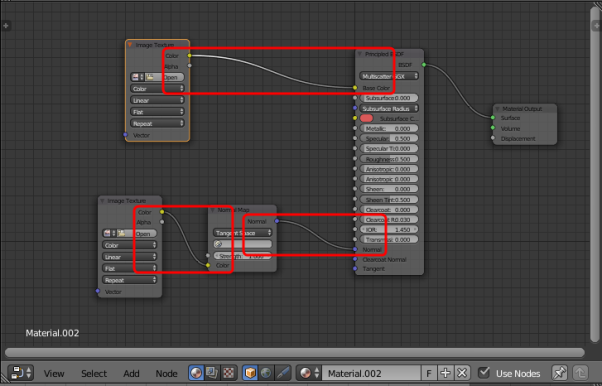Screen dimensions: 602x386
Task: Select World shader type globe icon
Action: 266,373
